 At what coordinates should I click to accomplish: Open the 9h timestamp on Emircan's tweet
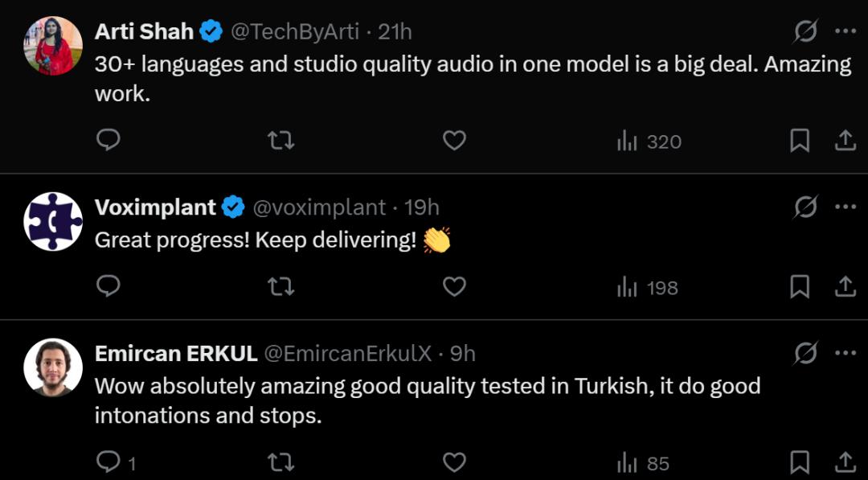(x=463, y=353)
